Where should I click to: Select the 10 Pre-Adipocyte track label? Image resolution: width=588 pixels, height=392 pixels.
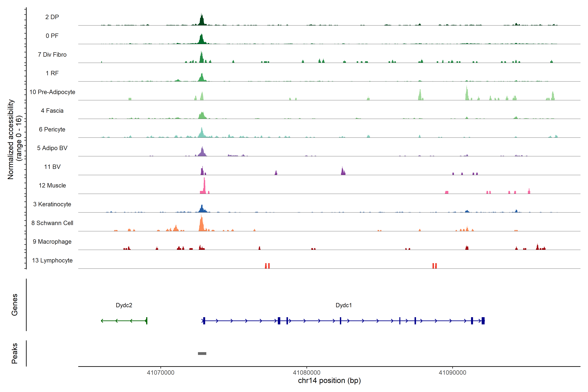click(52, 92)
